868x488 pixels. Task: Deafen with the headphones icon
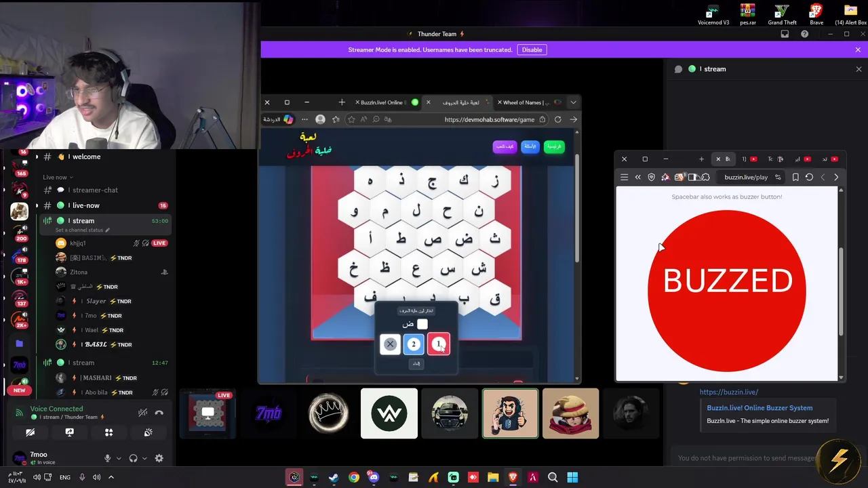(133, 458)
